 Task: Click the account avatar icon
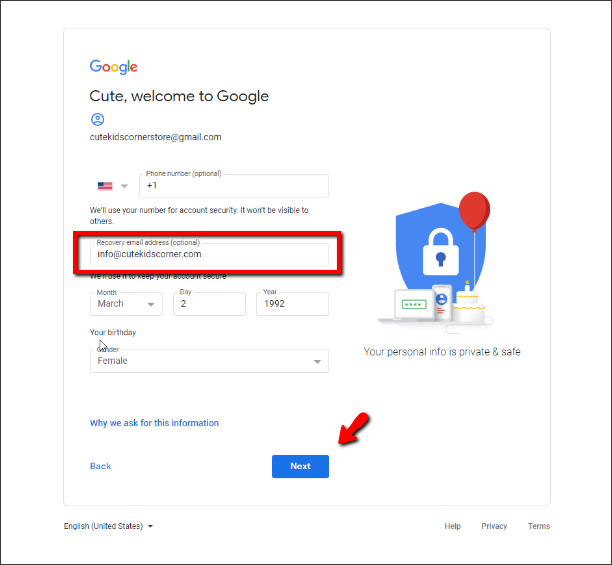[98, 119]
